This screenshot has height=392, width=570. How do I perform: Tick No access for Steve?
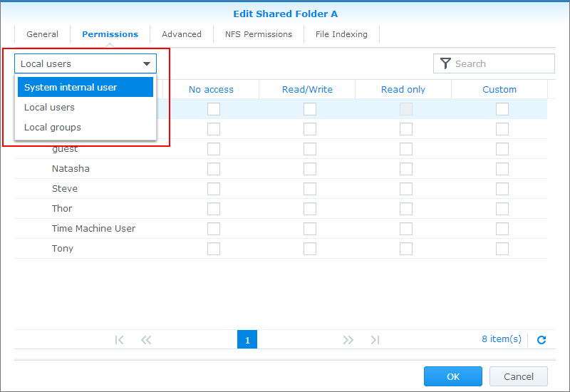214,189
